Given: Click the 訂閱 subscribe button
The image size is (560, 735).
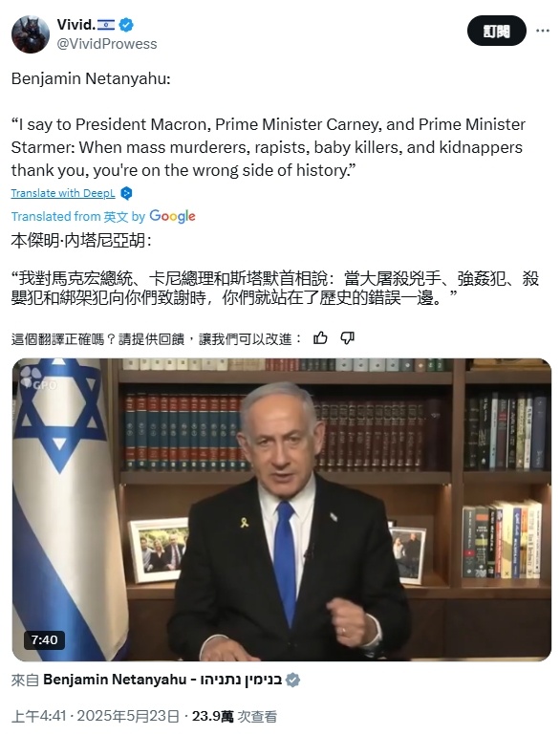Looking at the screenshot, I should [496, 31].
